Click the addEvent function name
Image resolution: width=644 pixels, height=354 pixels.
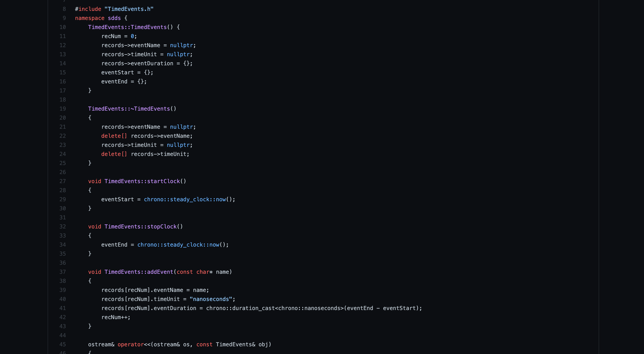[x=160, y=272]
